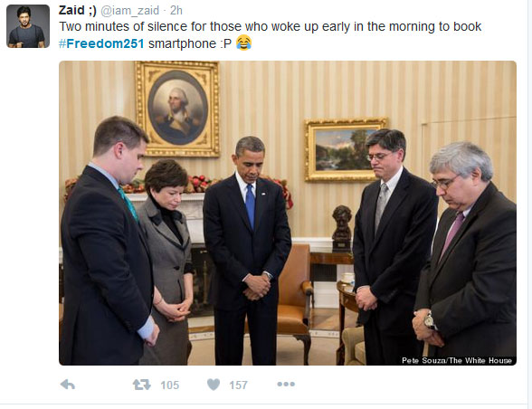Retweet this post using the retweet icon
The height and width of the screenshot is (409, 532).
tap(142, 385)
